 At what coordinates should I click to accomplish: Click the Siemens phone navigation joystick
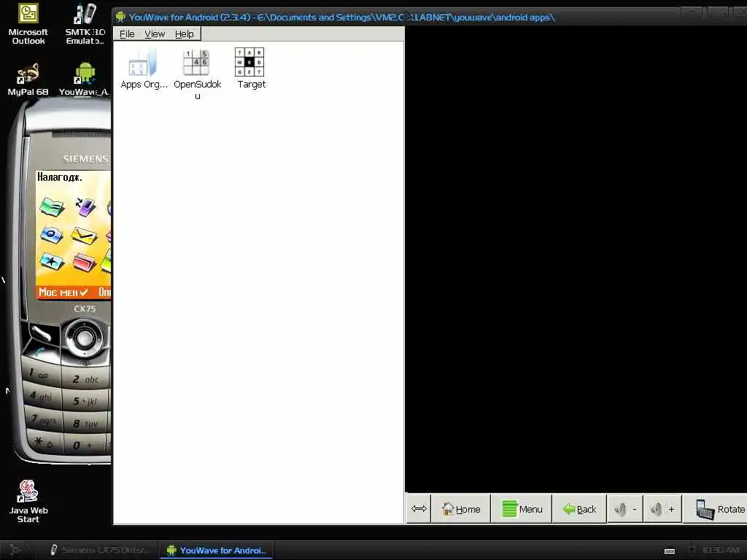[85, 338]
